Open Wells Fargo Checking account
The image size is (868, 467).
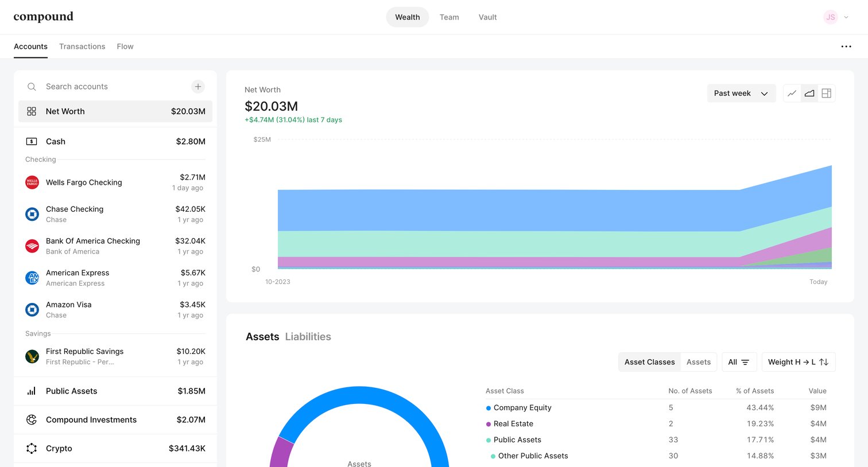115,182
